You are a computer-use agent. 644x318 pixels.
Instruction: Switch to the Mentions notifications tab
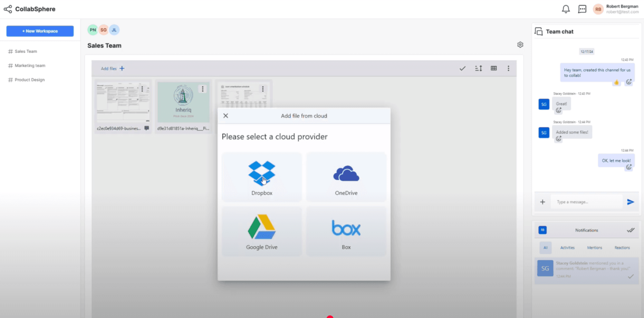[x=594, y=247]
